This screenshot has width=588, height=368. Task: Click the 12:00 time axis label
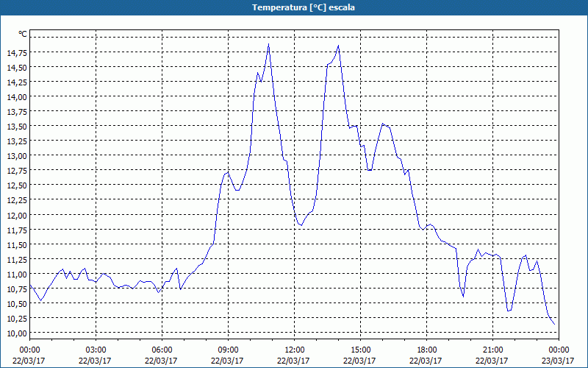click(x=295, y=350)
